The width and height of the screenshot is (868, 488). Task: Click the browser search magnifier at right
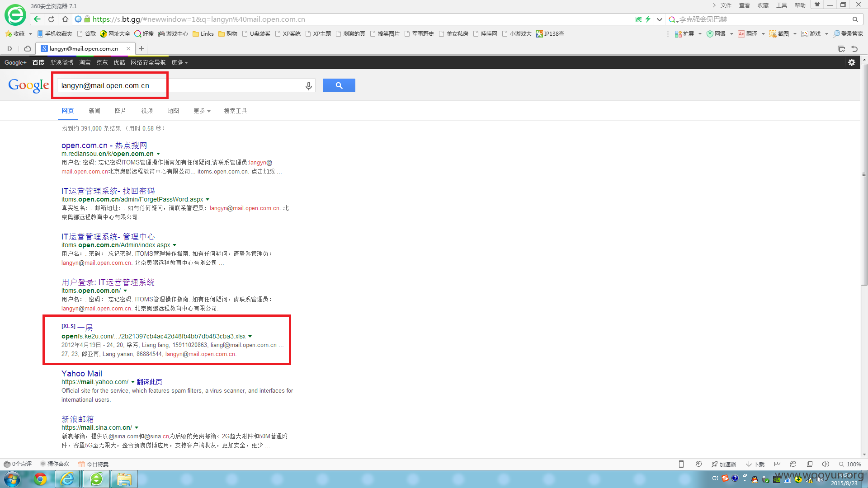[855, 19]
